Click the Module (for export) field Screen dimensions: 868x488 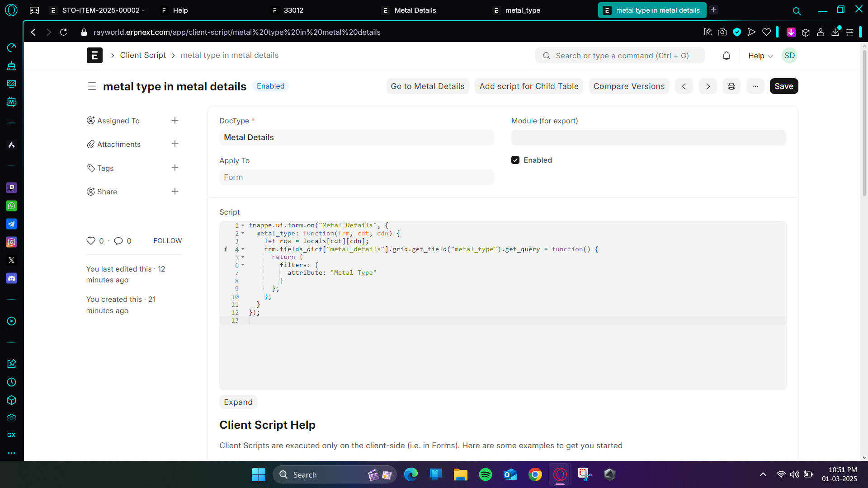pyautogui.click(x=648, y=137)
